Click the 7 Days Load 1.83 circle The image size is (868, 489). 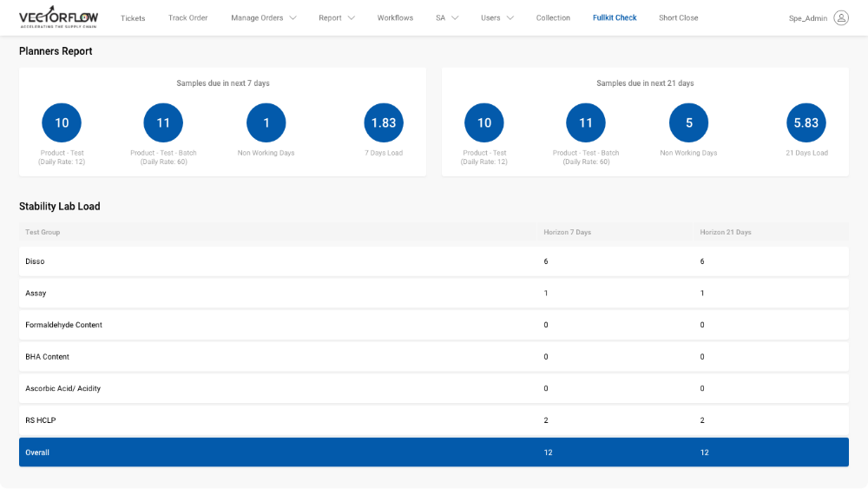pos(384,122)
